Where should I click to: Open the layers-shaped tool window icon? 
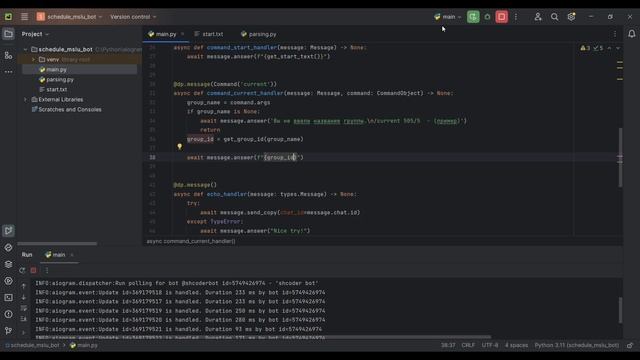[8, 264]
